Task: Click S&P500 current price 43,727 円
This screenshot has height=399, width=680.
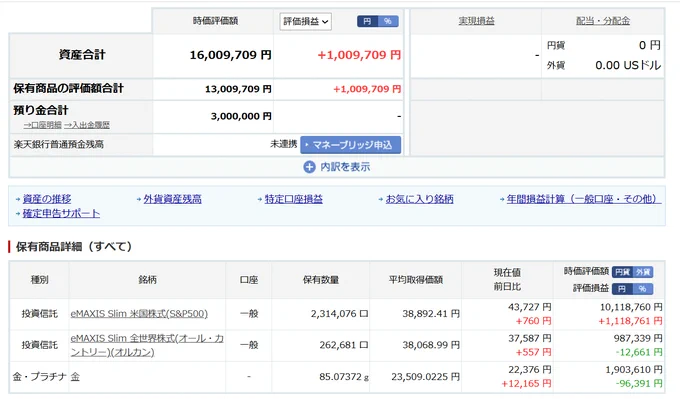Action: [x=530, y=307]
